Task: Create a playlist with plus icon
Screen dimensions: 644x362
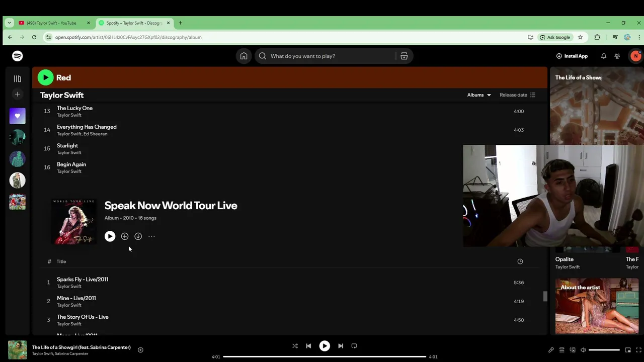Action: click(18, 94)
